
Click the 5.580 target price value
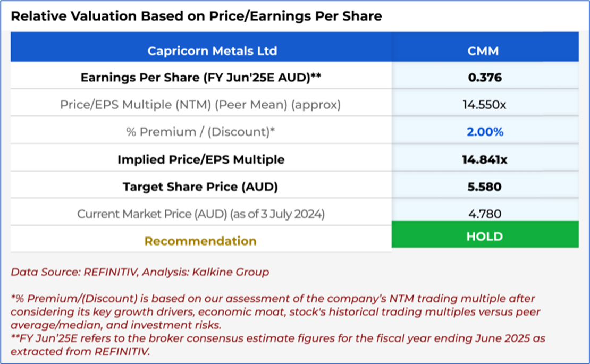click(x=485, y=187)
